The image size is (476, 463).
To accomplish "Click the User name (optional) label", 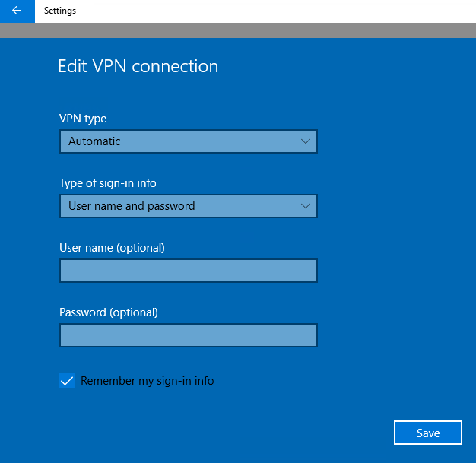I will pos(112,248).
